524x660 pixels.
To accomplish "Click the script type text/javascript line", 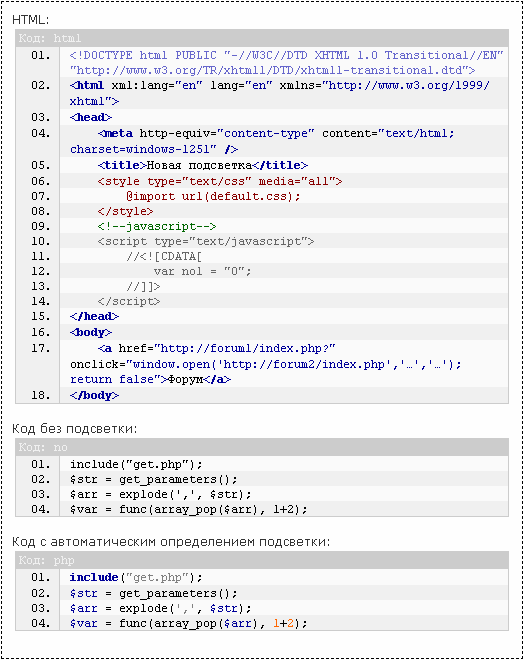I will [206, 242].
